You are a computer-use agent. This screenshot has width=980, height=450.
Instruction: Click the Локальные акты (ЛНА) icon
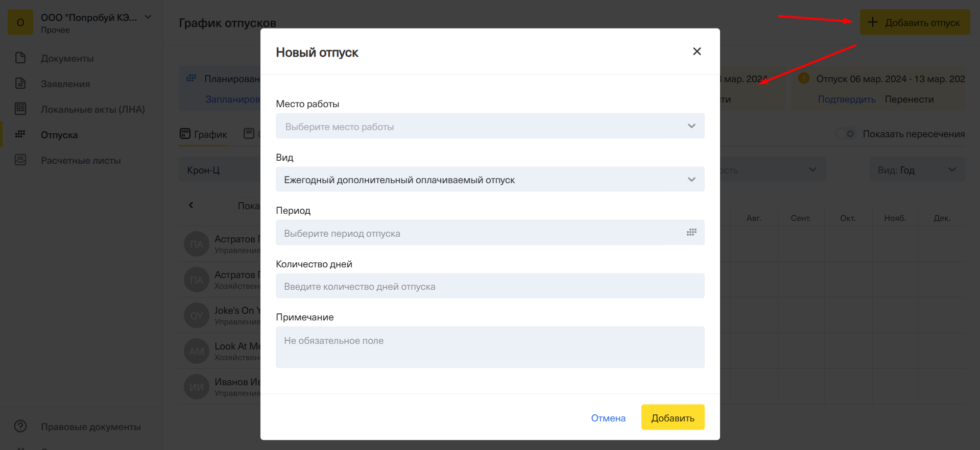tap(20, 109)
